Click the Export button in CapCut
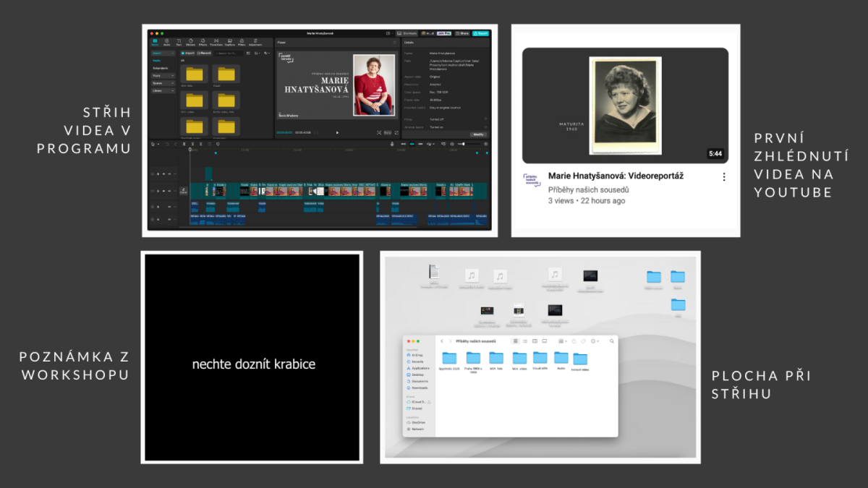 (x=480, y=33)
